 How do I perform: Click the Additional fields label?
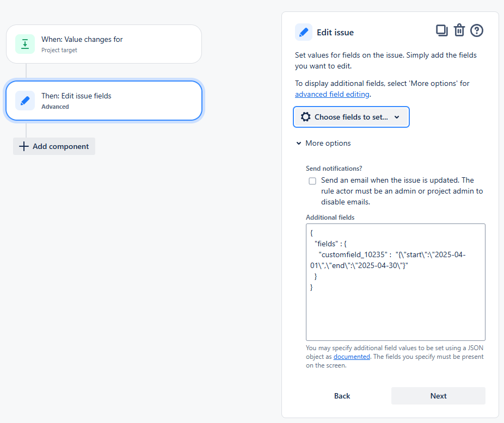point(330,217)
